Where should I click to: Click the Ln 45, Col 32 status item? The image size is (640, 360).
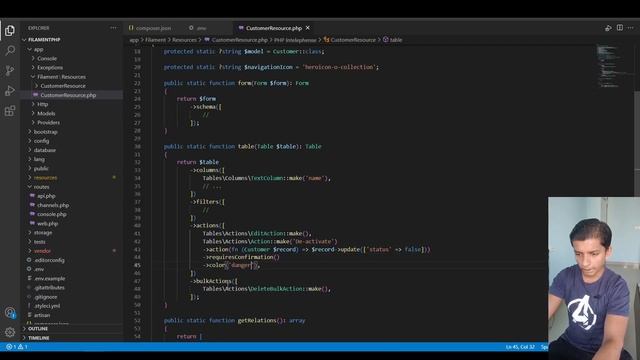coord(520,347)
